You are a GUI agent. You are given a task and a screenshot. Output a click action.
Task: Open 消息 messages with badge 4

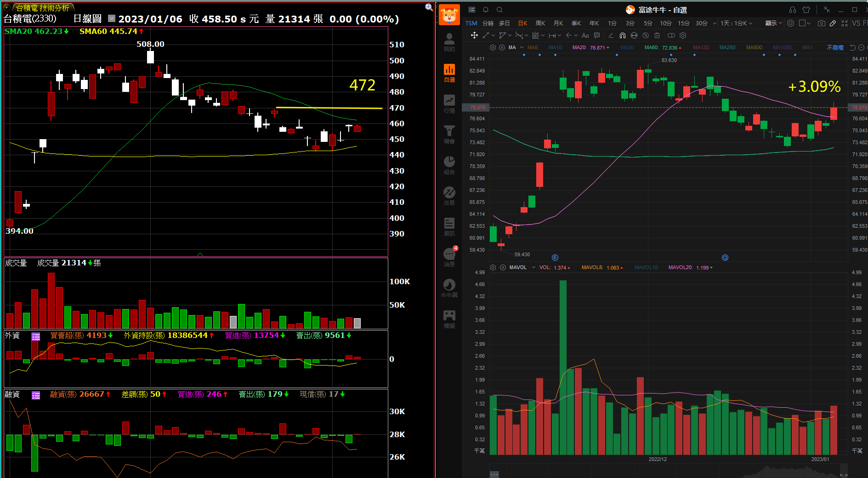449,258
